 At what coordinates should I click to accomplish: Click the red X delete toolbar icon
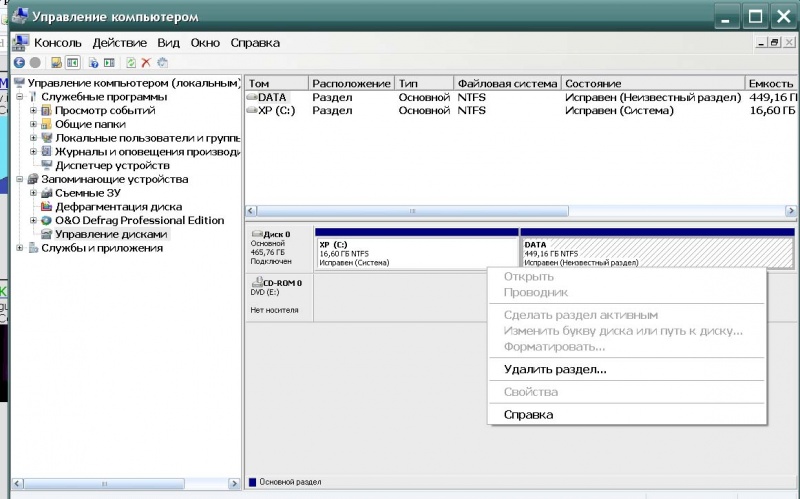tap(146, 62)
